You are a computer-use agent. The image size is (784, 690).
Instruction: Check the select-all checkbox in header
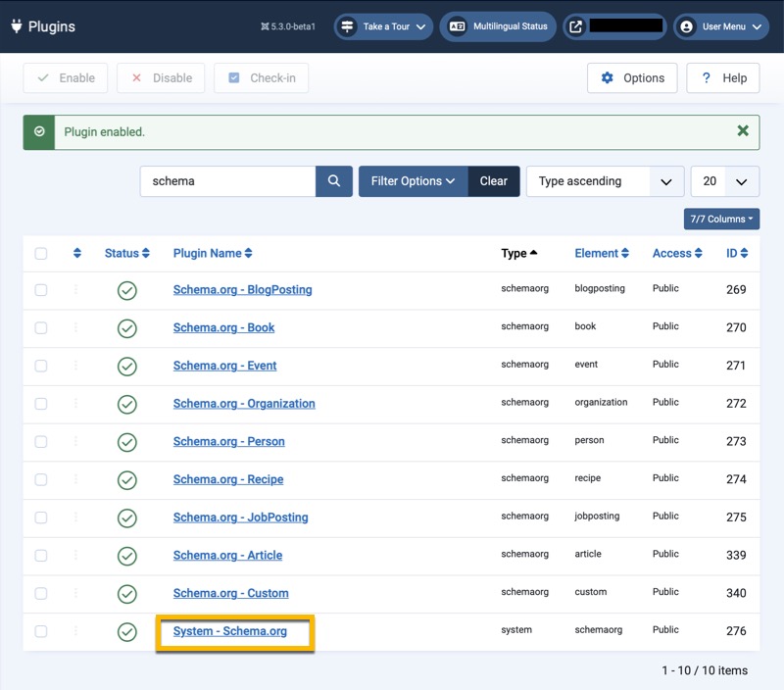click(x=41, y=254)
